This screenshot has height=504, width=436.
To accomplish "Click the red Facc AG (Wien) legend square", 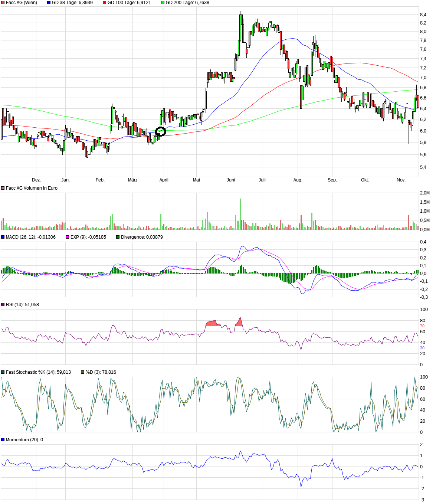I will [x=3, y=3].
